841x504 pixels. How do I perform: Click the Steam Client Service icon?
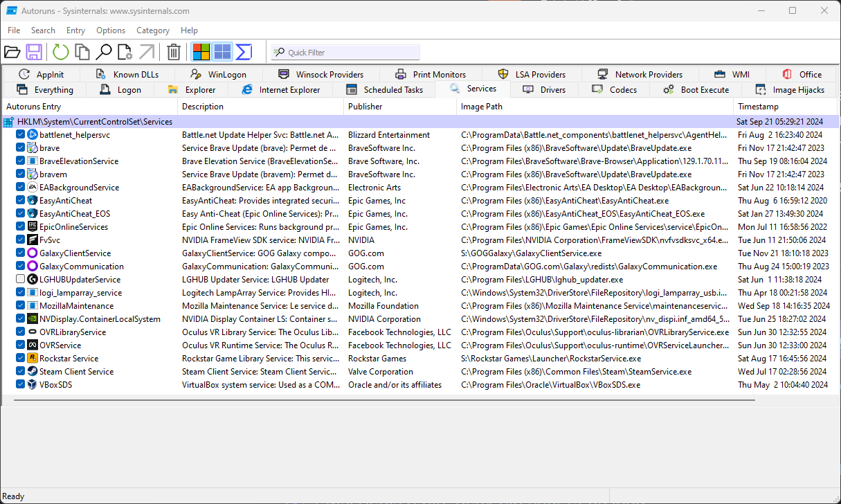click(32, 372)
